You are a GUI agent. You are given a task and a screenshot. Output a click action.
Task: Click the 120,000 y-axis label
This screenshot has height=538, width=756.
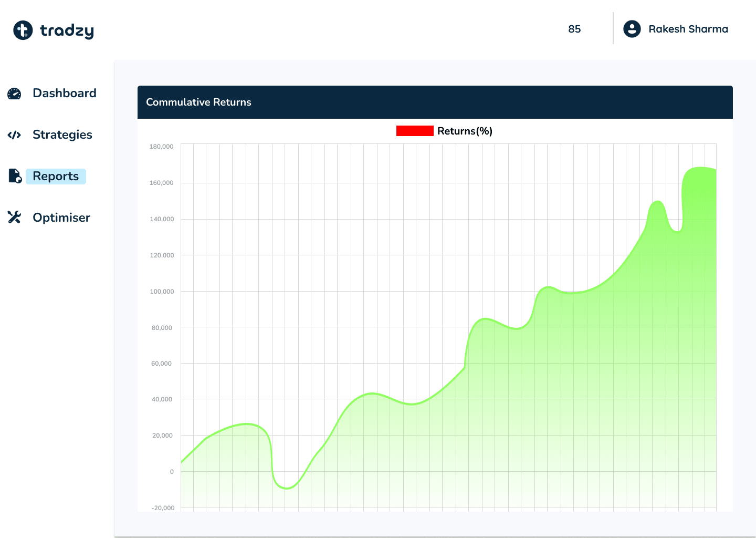point(162,255)
